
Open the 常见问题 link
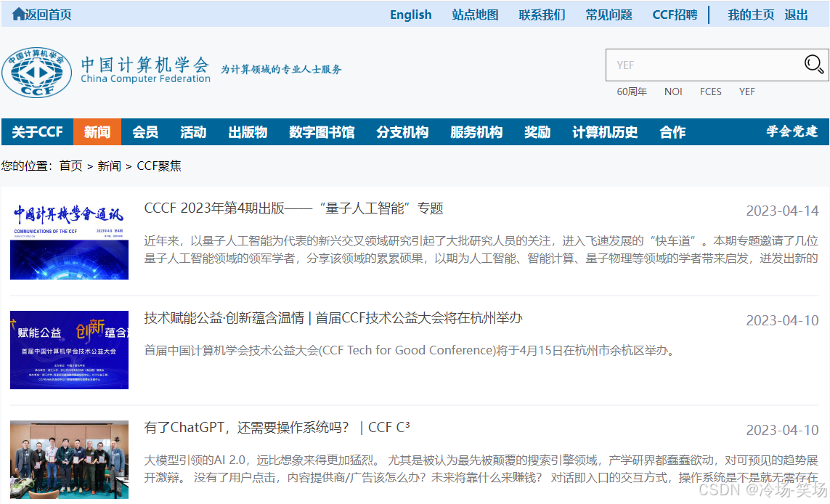(609, 15)
